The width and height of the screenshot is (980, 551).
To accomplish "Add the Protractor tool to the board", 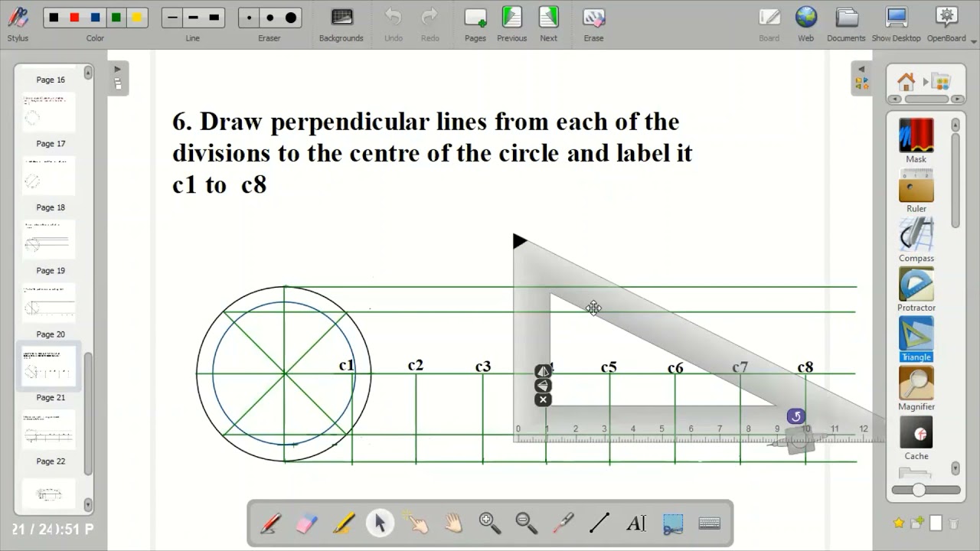I will [x=916, y=289].
